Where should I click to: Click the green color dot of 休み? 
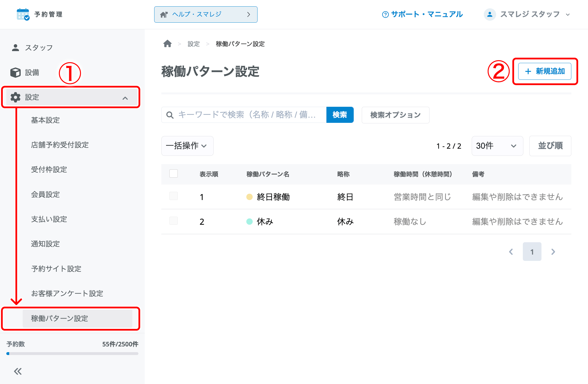pyautogui.click(x=249, y=222)
